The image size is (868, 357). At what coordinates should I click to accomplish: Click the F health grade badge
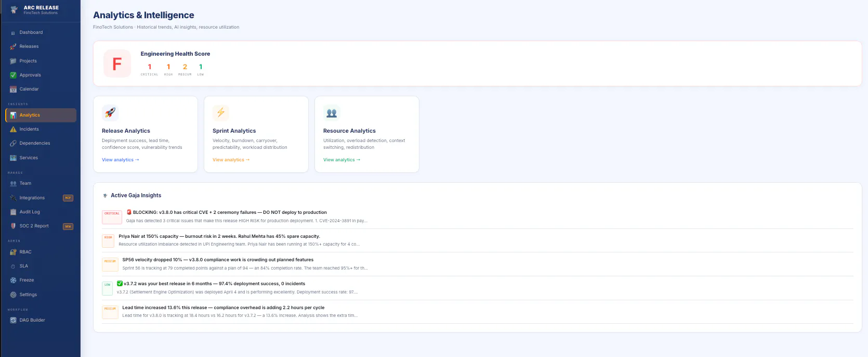(x=117, y=63)
